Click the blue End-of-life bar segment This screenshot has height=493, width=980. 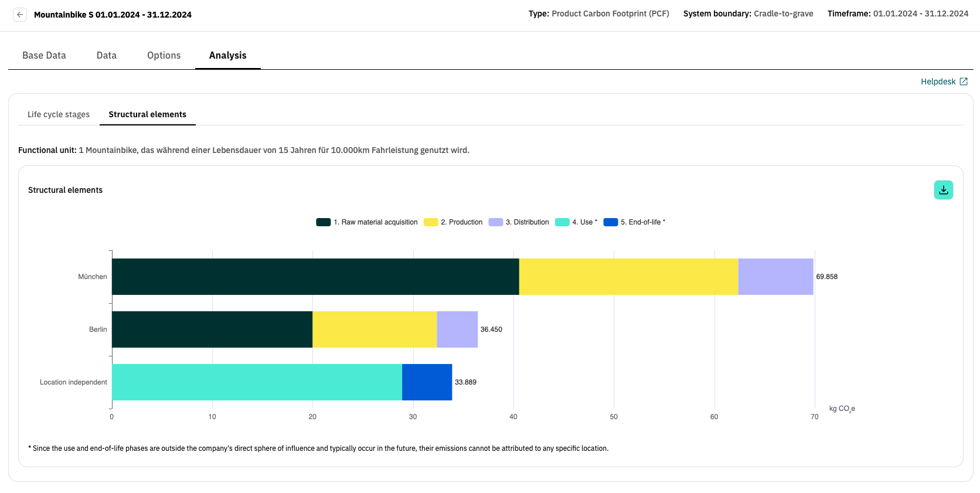(427, 382)
